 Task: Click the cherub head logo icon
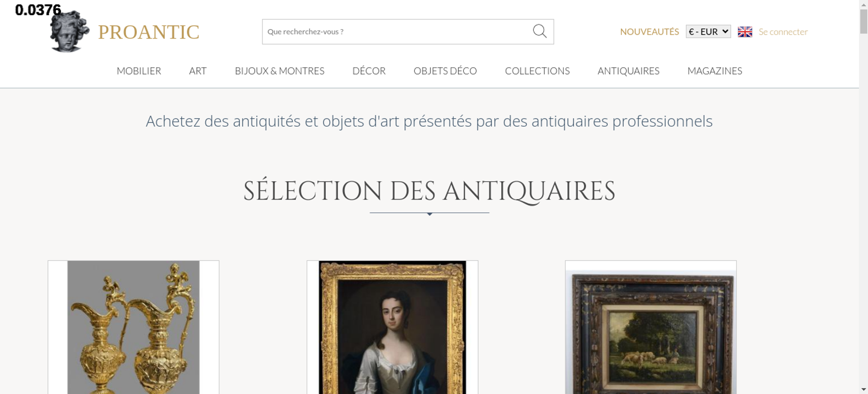[x=69, y=31]
